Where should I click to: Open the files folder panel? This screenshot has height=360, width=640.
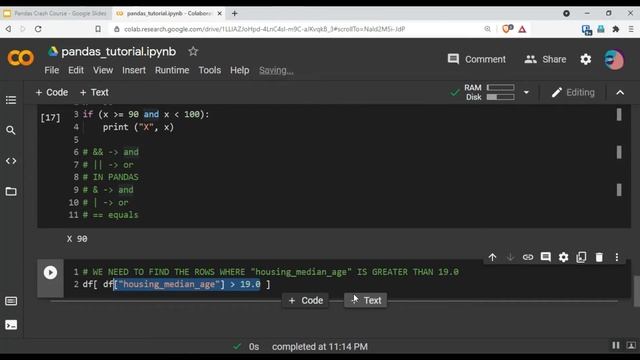(x=11, y=191)
